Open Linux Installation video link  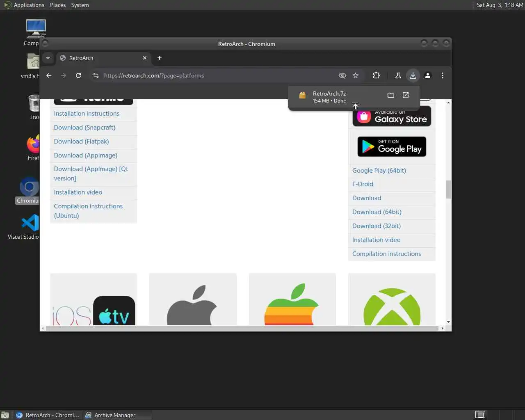(78, 192)
